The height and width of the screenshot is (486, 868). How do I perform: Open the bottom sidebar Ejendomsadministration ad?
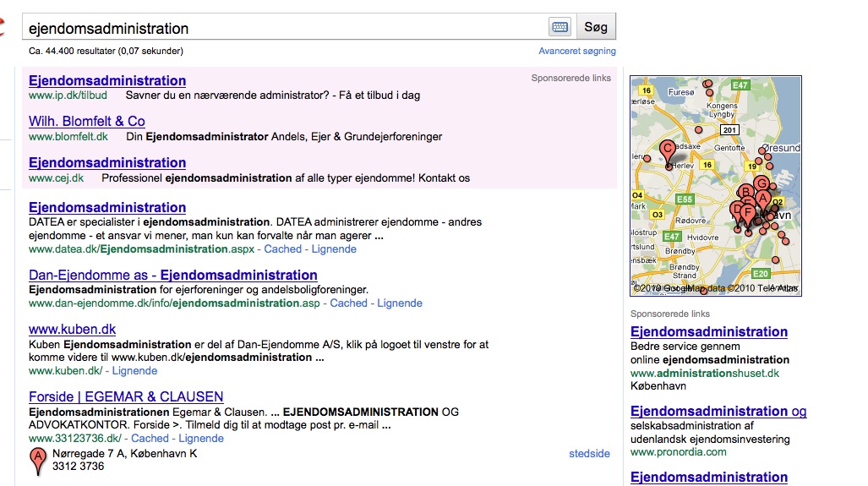709,478
